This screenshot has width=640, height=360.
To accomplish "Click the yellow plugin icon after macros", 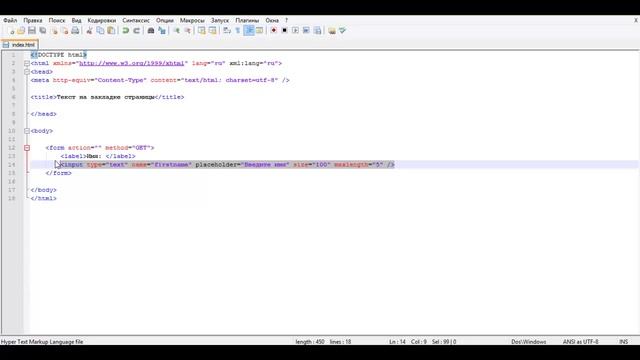I will (332, 31).
